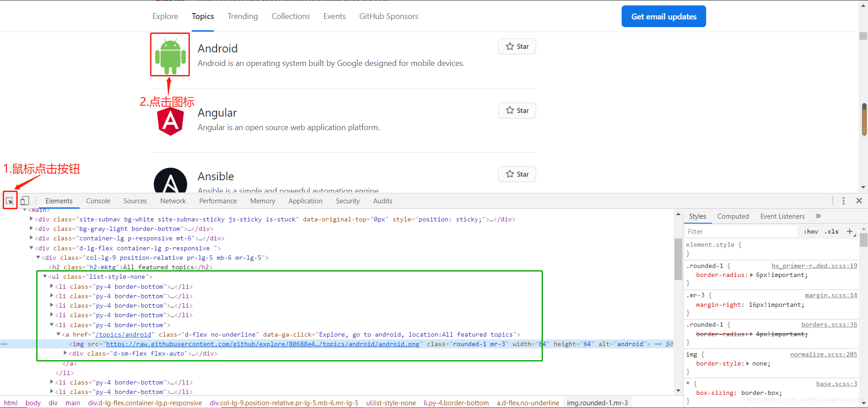Viewport: 868px width, 408px height.
Task: Switch to the Sources tab
Action: tap(135, 201)
